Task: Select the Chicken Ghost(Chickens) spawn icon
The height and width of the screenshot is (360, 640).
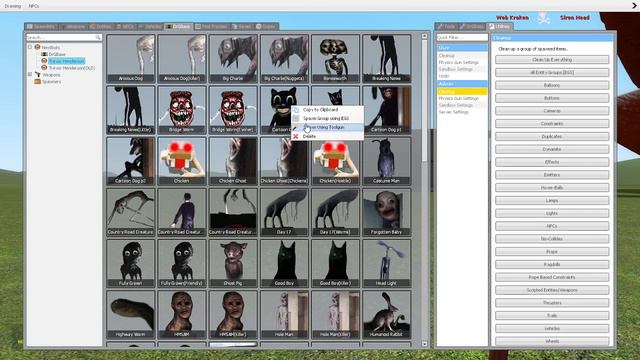Action: point(284,161)
